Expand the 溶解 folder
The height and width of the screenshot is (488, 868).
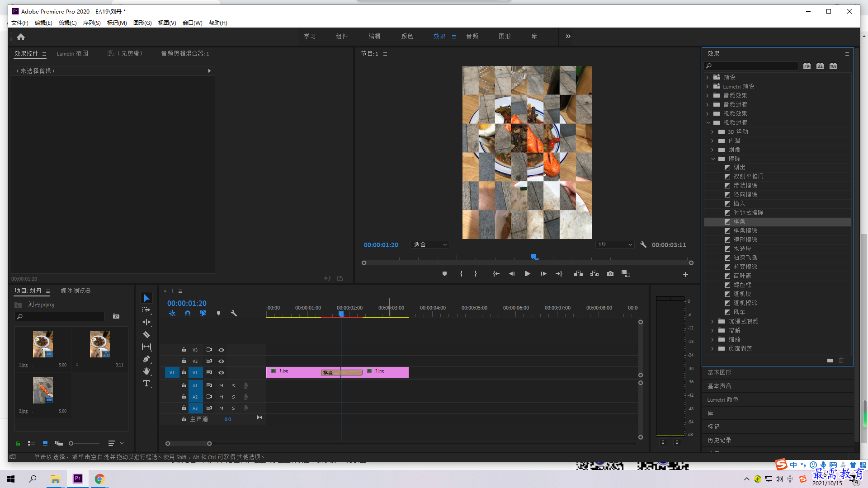click(712, 330)
